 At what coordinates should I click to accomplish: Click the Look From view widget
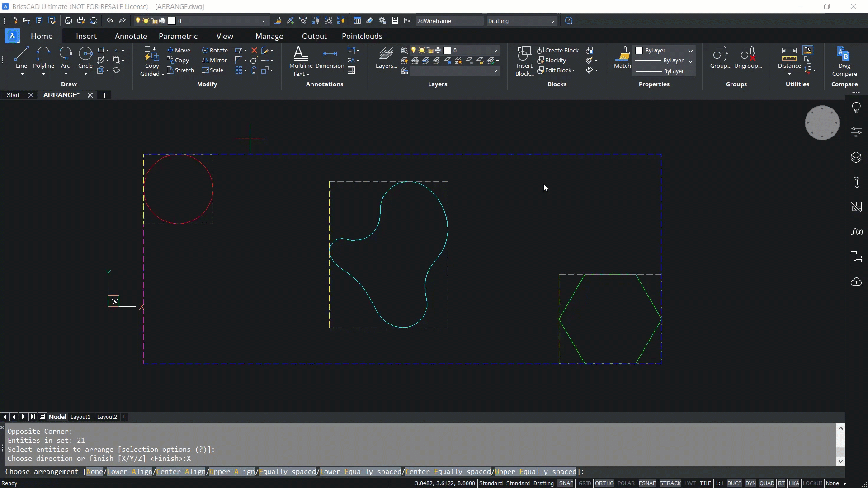[822, 122]
